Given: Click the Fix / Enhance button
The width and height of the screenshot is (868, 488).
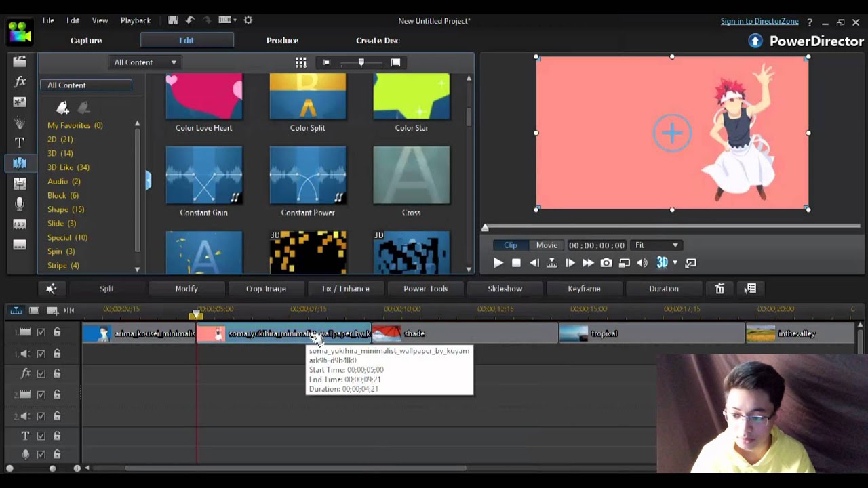Looking at the screenshot, I should point(346,289).
